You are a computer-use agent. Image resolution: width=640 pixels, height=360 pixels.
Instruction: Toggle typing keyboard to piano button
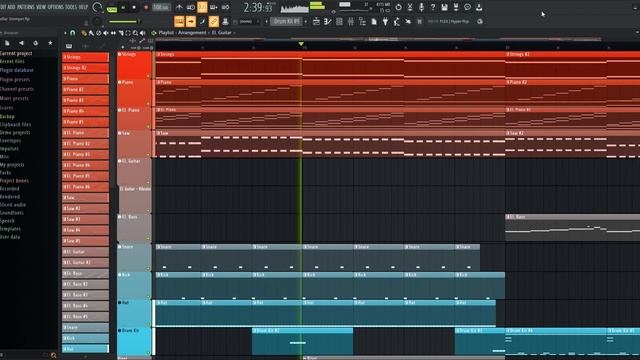tap(179, 21)
